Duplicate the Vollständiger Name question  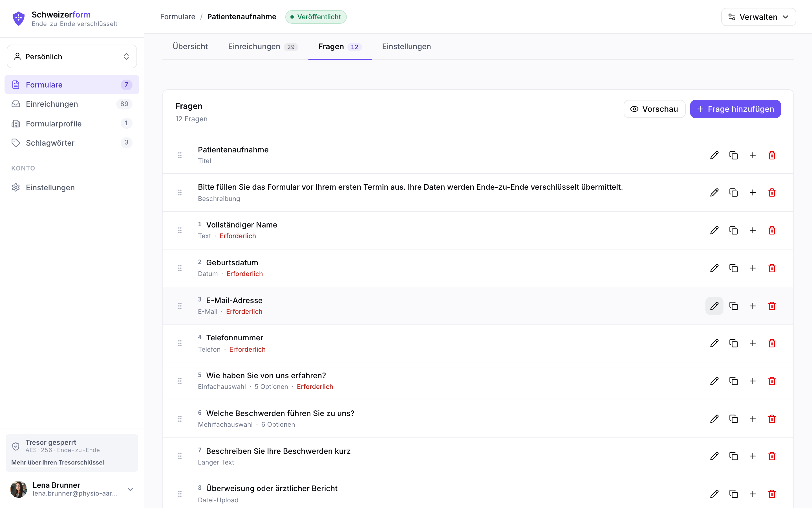coord(734,230)
